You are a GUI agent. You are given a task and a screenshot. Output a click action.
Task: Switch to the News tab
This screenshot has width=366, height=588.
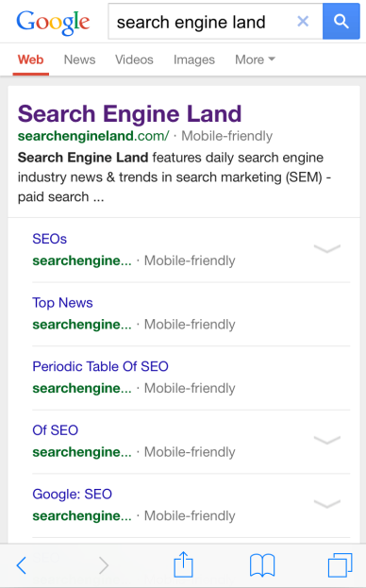(79, 59)
